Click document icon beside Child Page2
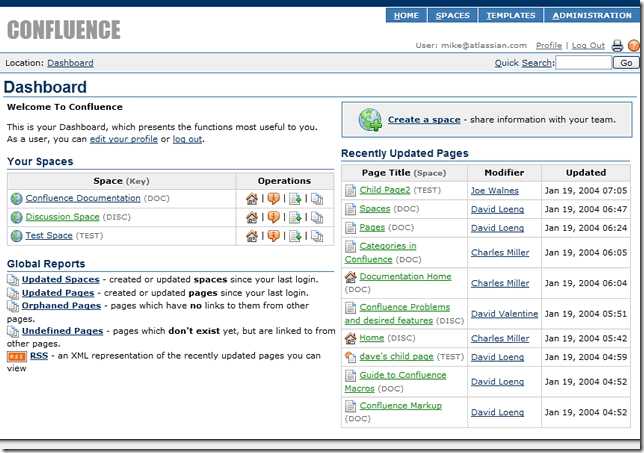Image resolution: width=644 pixels, height=453 pixels. [350, 191]
